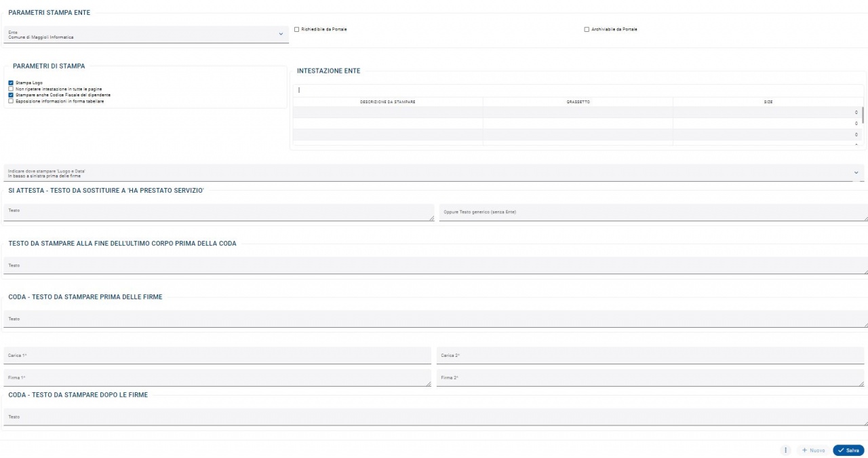Open the 'Luogo e Data' position dropdown
Viewport: 868px width, 458px height.
click(x=434, y=172)
